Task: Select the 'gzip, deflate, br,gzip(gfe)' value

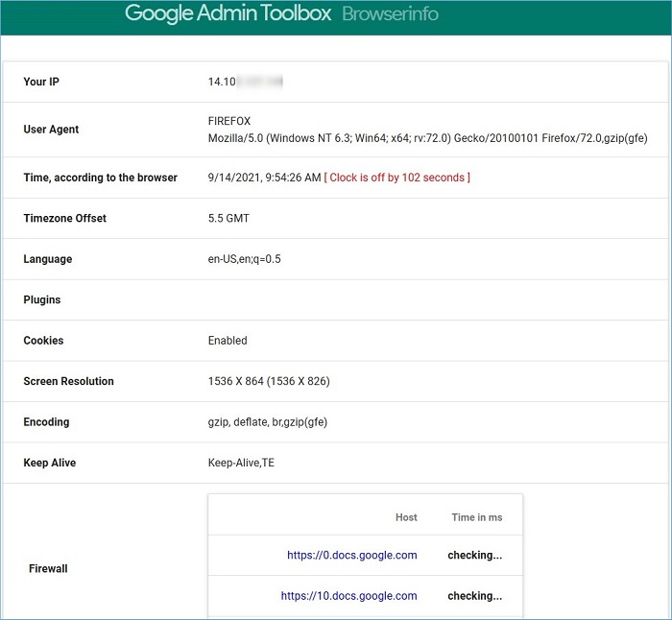Action: tap(268, 422)
